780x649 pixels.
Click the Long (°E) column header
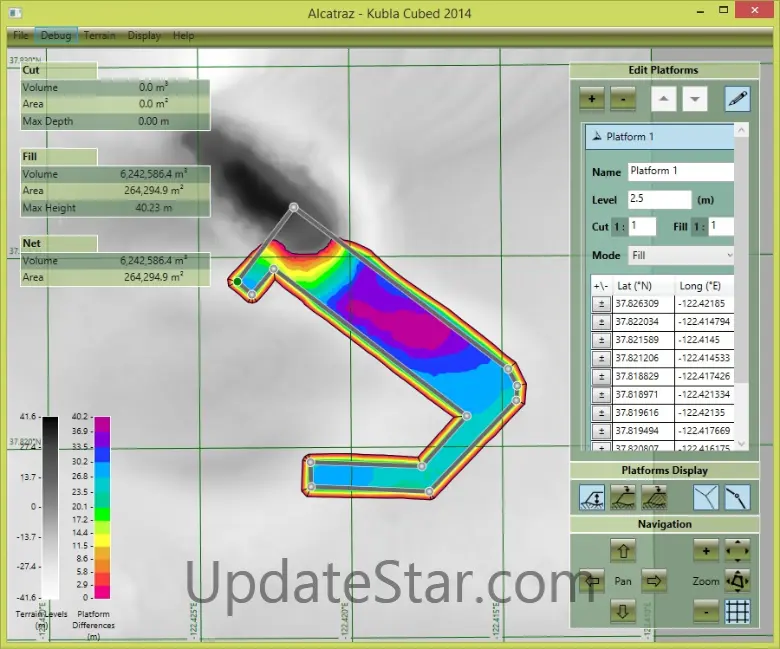click(704, 286)
